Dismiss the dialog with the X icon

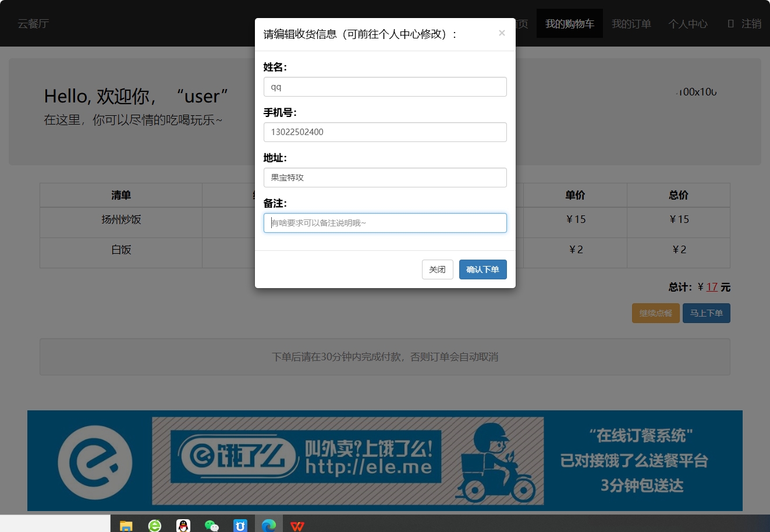click(502, 33)
